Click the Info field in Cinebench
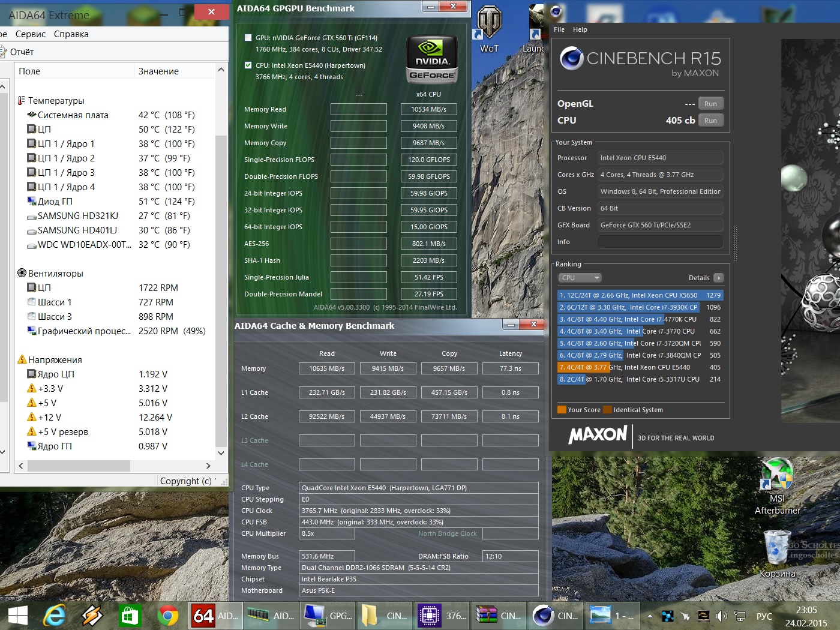The height and width of the screenshot is (630, 840). (x=660, y=242)
